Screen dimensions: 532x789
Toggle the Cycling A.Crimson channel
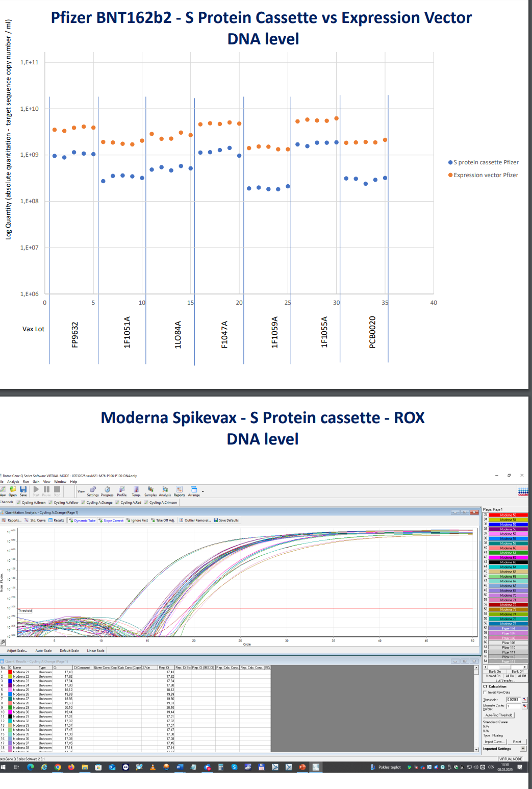[161, 502]
